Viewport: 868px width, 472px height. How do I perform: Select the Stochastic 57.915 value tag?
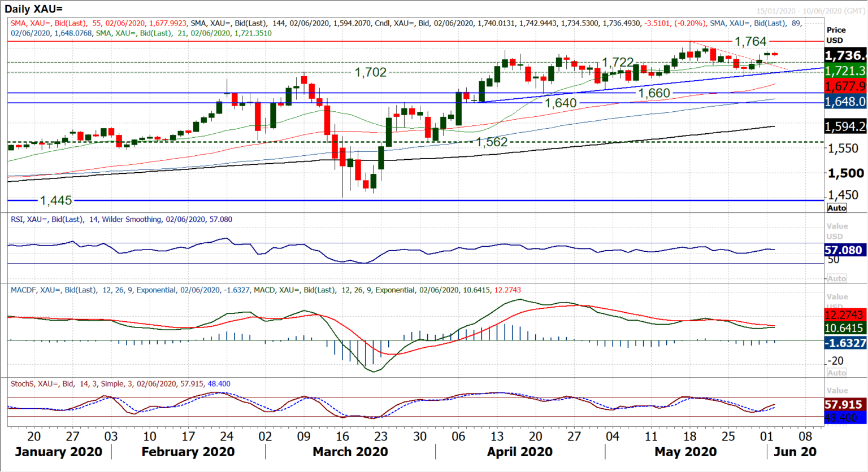844,404
